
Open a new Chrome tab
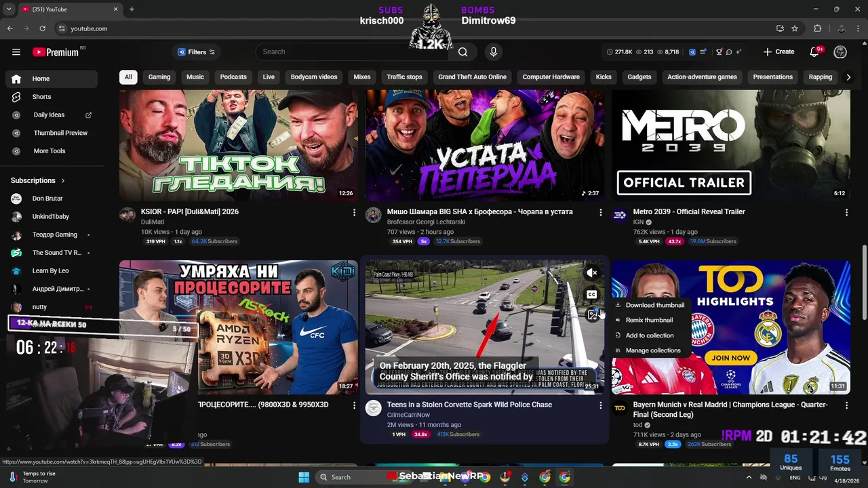pos(132,9)
